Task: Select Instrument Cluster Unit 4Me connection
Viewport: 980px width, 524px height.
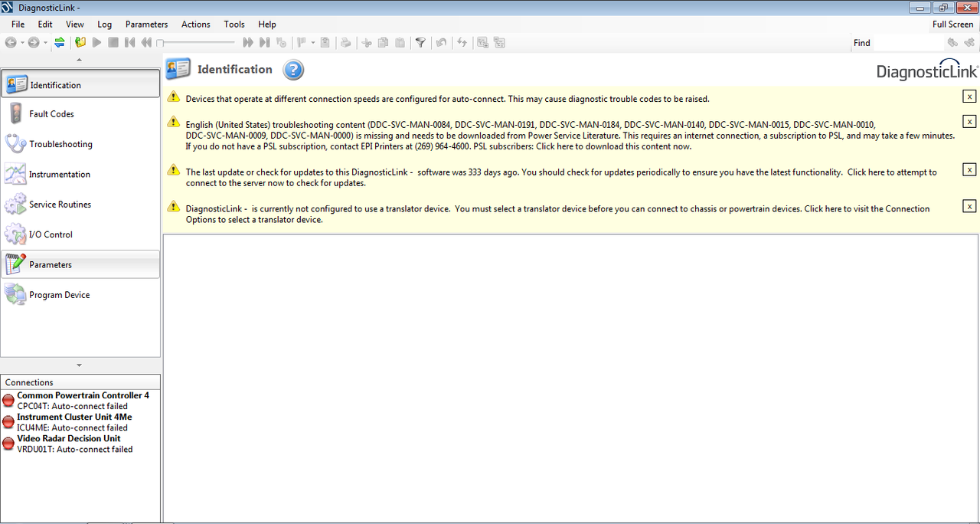Action: (80, 422)
